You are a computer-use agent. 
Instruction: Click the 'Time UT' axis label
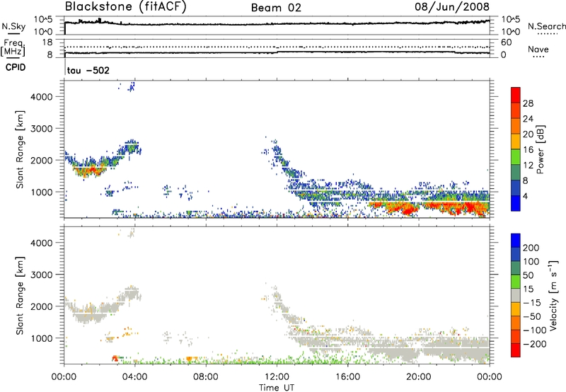[x=277, y=388]
